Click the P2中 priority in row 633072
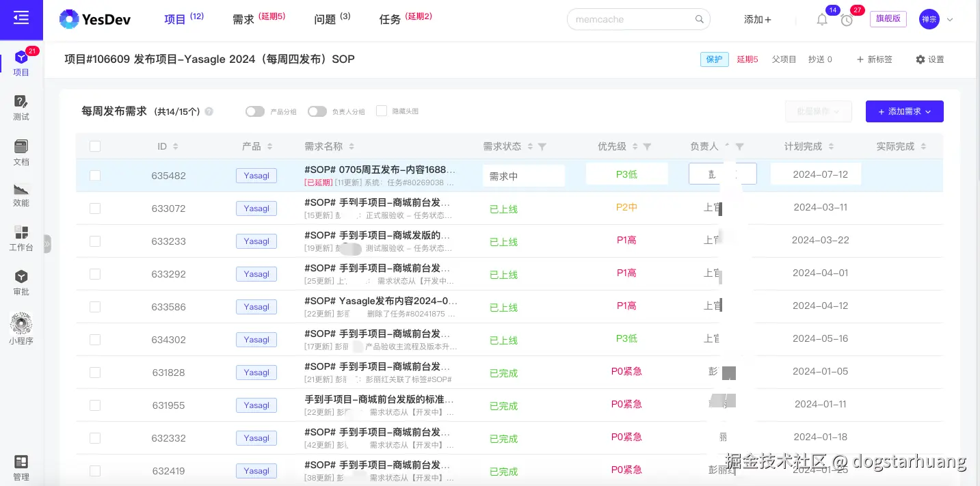 626,207
